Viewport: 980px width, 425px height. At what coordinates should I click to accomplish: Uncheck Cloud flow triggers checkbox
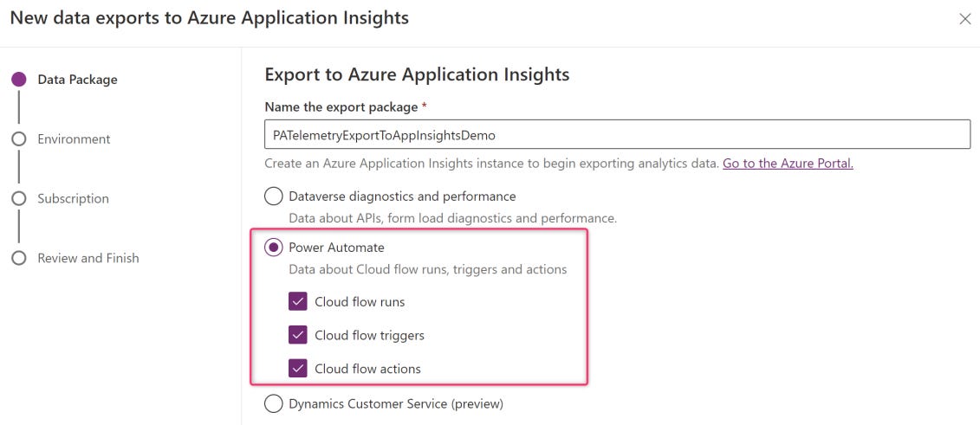coord(298,335)
